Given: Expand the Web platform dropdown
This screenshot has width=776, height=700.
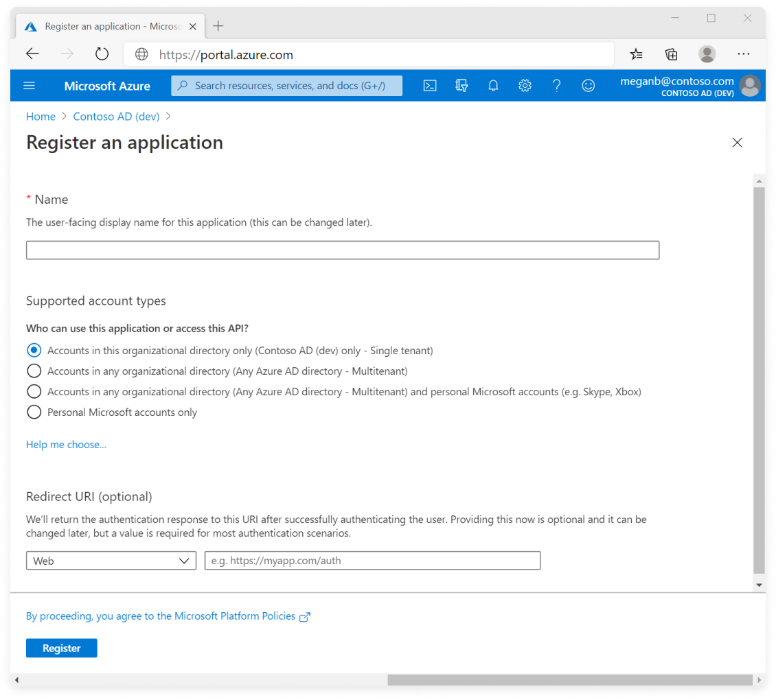Looking at the screenshot, I should [x=111, y=561].
